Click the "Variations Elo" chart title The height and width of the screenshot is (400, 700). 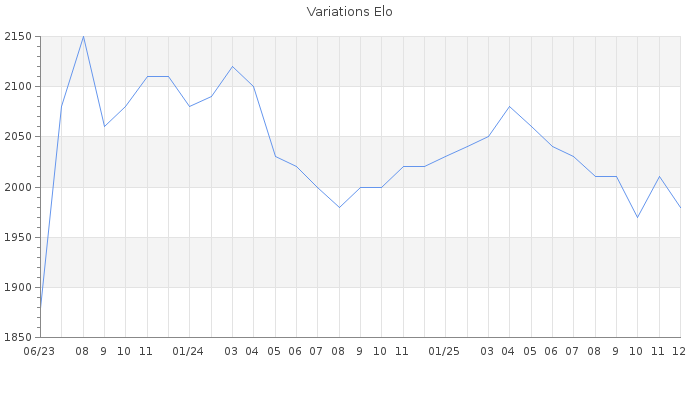coord(349,12)
